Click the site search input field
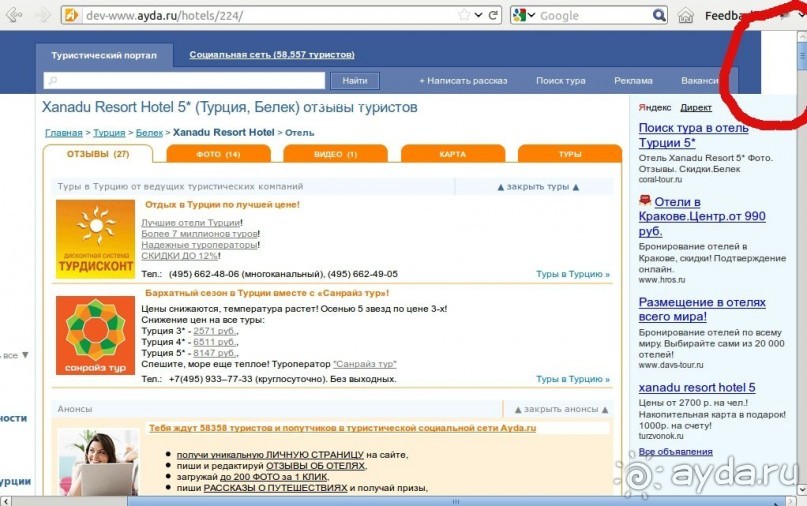The width and height of the screenshot is (807, 506). pyautogui.click(x=184, y=81)
